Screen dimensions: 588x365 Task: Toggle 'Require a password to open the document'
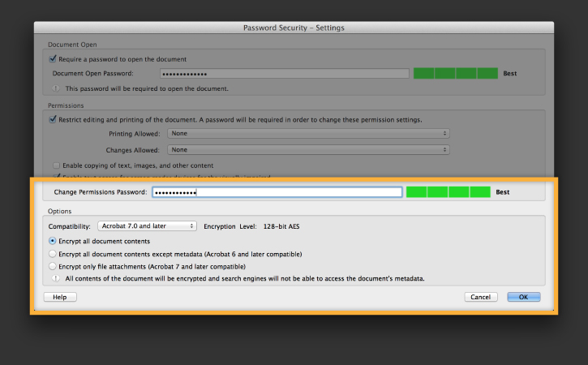(53, 59)
